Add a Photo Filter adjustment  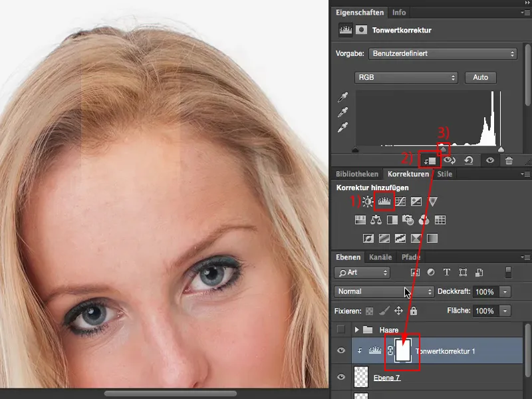point(408,220)
